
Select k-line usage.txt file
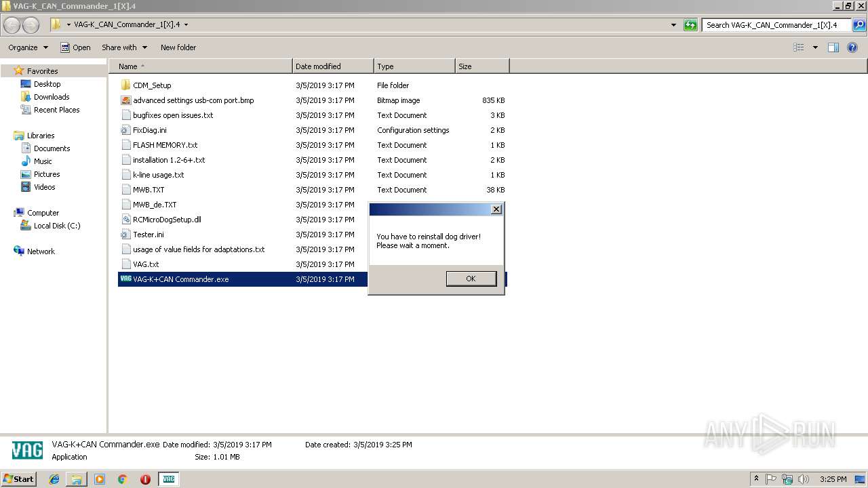pyautogui.click(x=158, y=175)
